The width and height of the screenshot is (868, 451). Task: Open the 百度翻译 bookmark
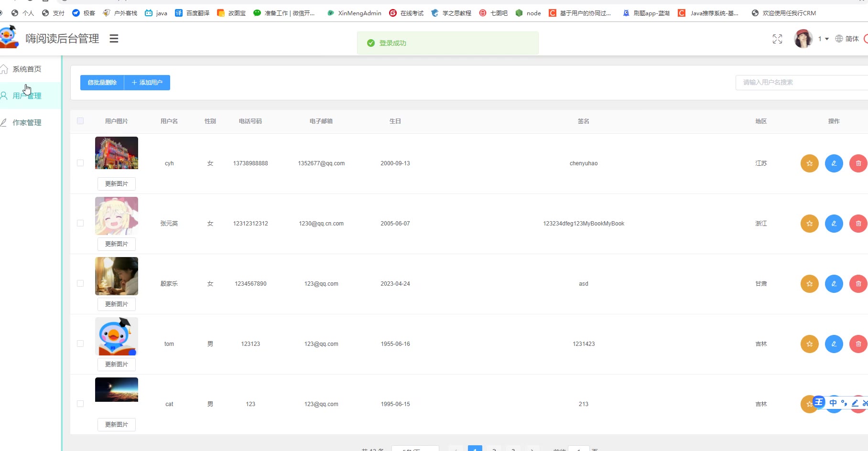(x=192, y=13)
